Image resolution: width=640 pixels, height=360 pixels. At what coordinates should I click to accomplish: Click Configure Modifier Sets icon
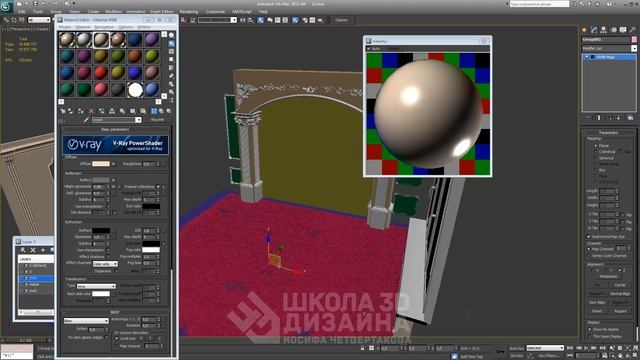(x=630, y=118)
